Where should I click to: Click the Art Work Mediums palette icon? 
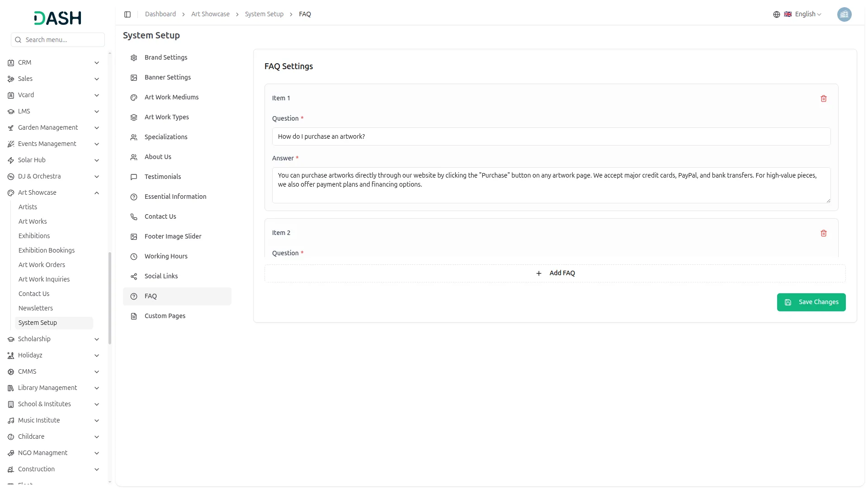click(134, 98)
